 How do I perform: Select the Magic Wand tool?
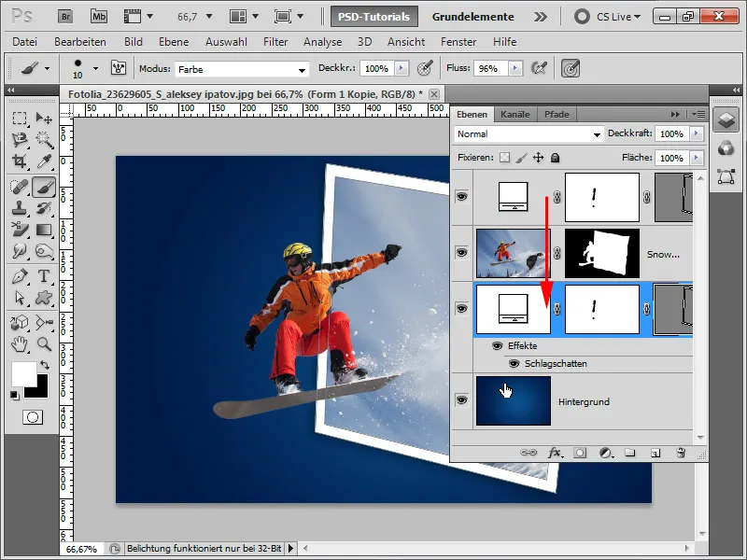pos(44,140)
